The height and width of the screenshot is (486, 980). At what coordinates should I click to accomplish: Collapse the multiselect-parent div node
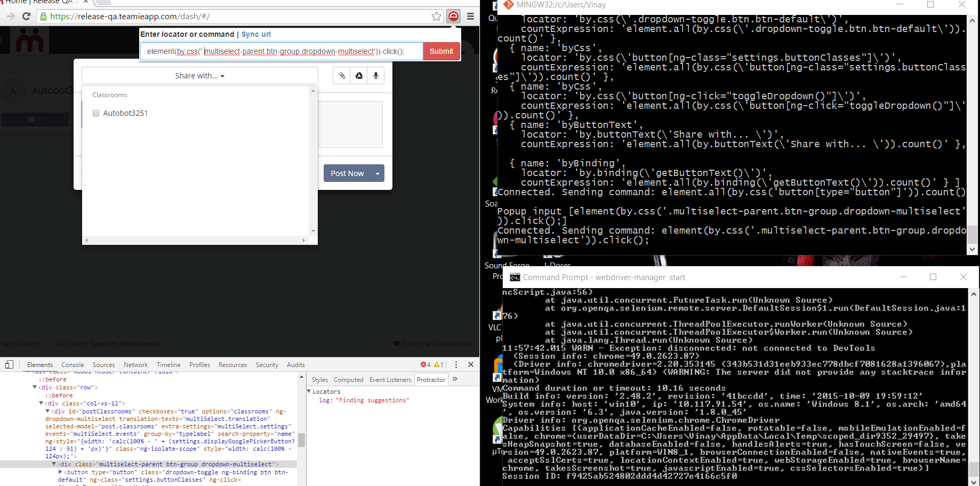pyautogui.click(x=54, y=464)
